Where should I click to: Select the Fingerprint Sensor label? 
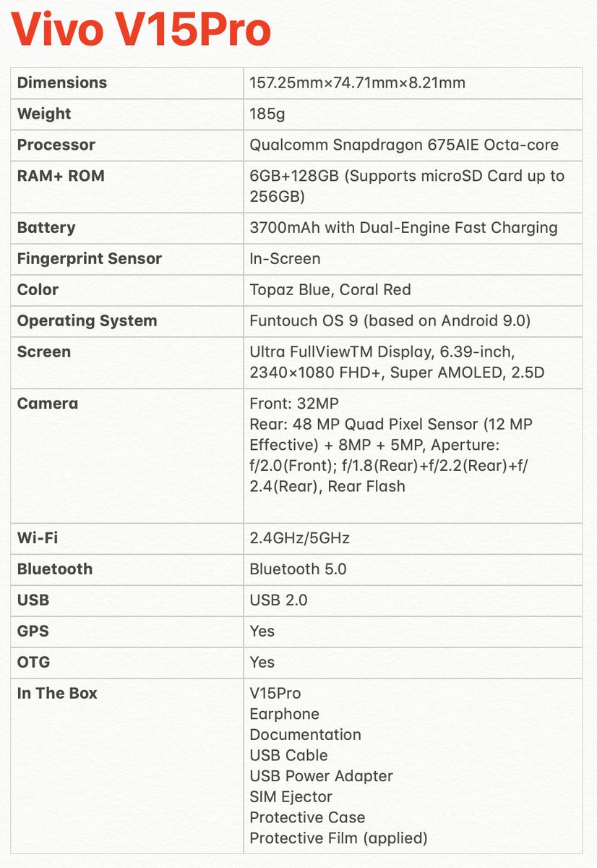click(90, 258)
